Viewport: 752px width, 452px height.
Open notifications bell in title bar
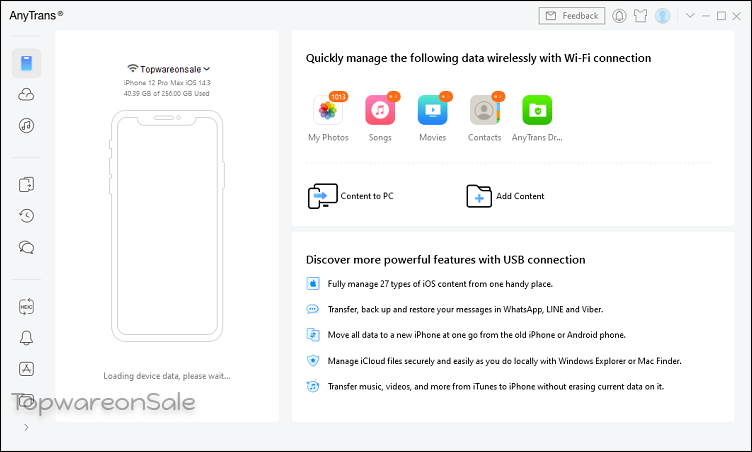(619, 16)
